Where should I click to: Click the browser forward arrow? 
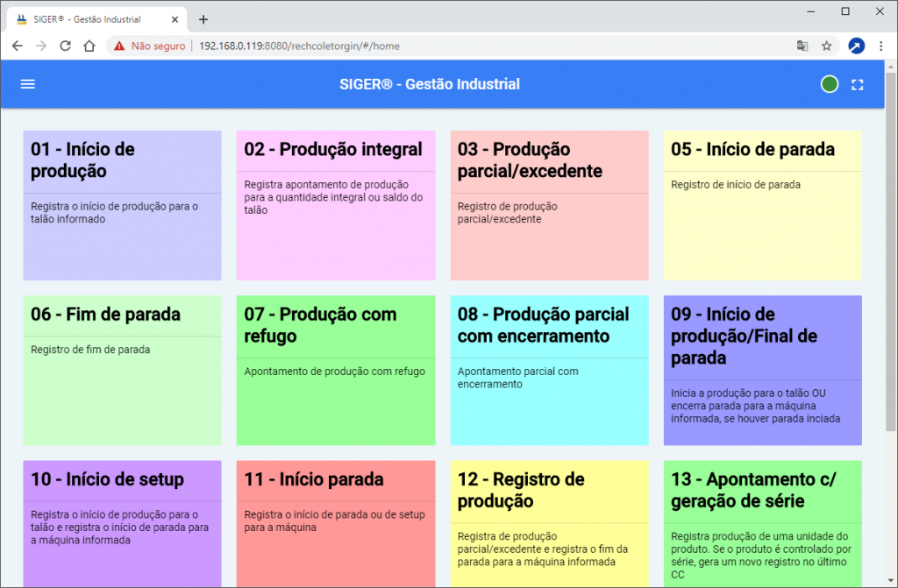(x=41, y=46)
